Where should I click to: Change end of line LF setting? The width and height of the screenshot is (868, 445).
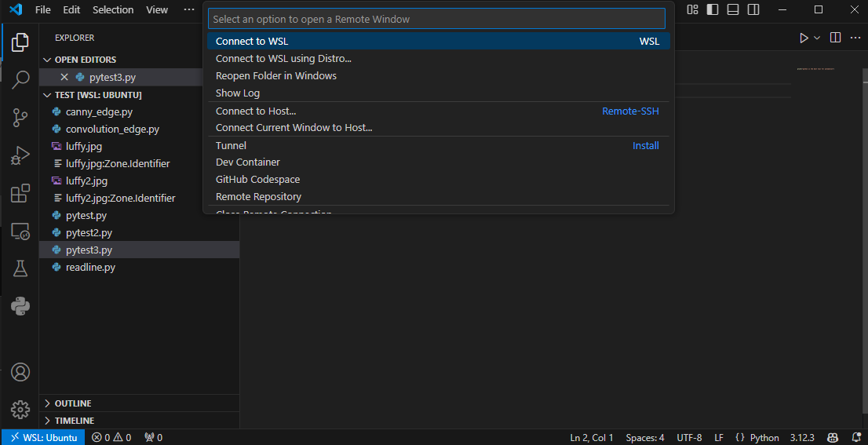tap(719, 437)
